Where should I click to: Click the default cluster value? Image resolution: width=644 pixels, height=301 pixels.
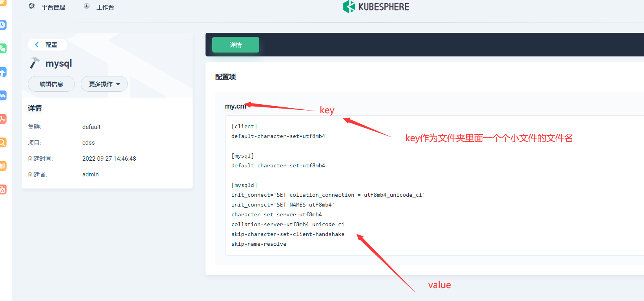tap(91, 127)
